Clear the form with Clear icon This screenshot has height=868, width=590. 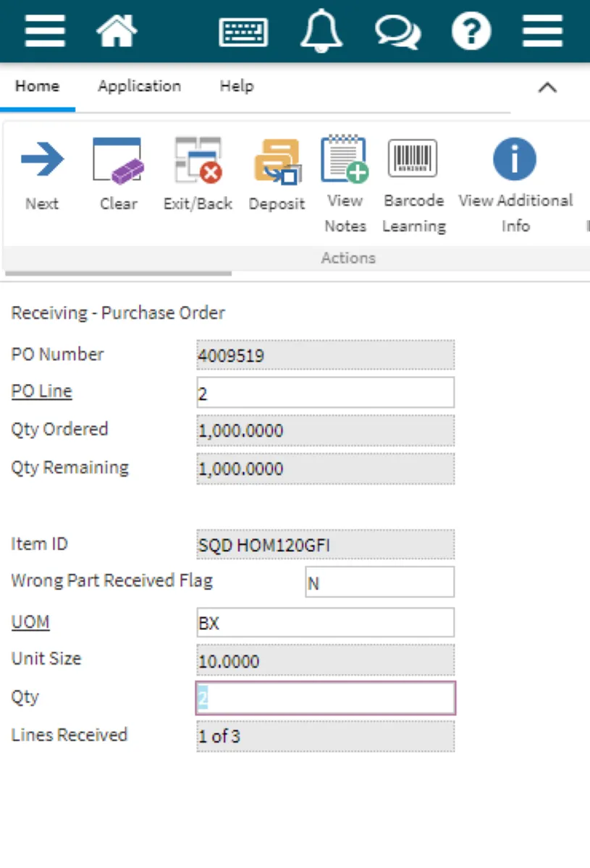118,174
